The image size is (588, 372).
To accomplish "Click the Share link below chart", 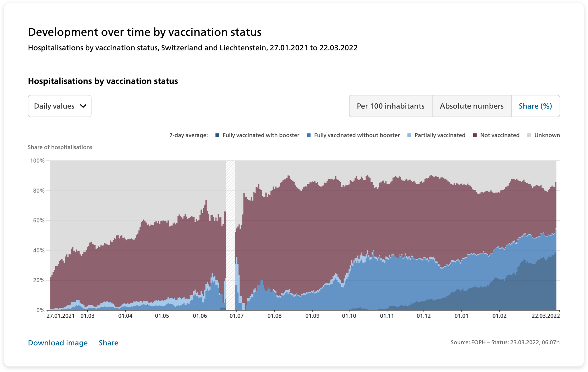I will click(108, 343).
